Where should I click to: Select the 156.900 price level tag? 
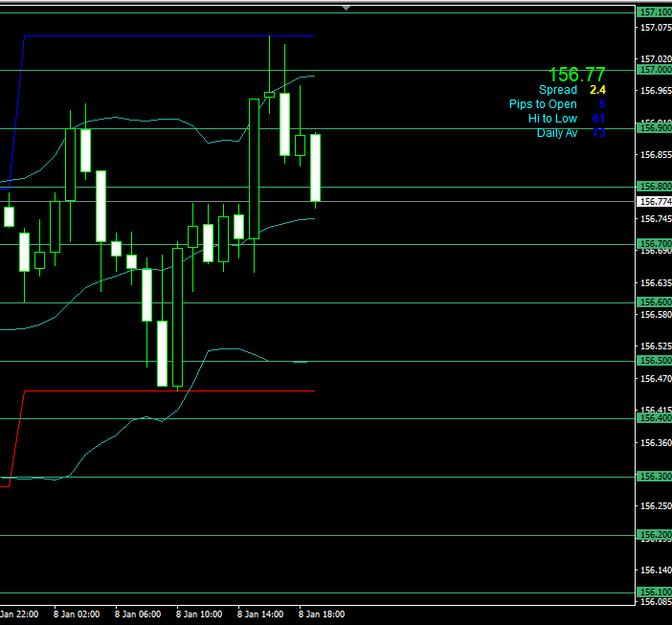(x=655, y=128)
